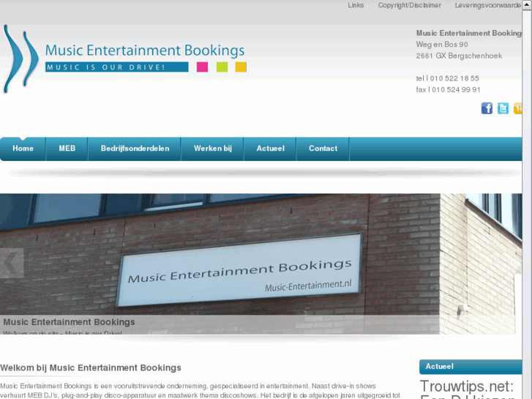Click the yellow square in the logo
Screen dimensions: 532x399
coord(241,67)
